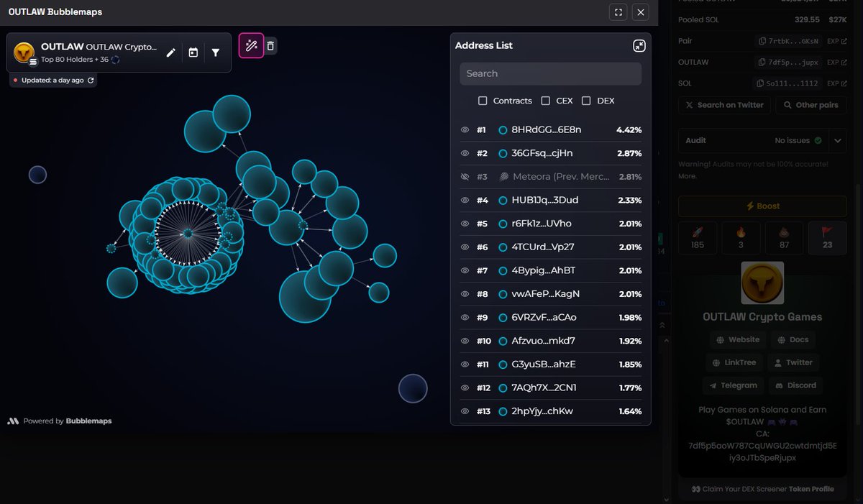Click the OUTLAW Crypto Games token image
The image size is (863, 504).
point(762,283)
